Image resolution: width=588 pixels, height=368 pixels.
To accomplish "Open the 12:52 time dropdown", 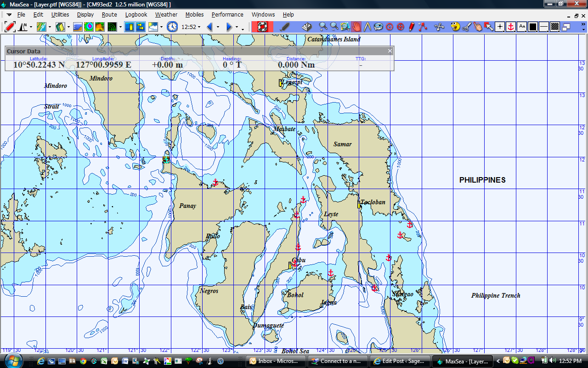I will 200,27.
